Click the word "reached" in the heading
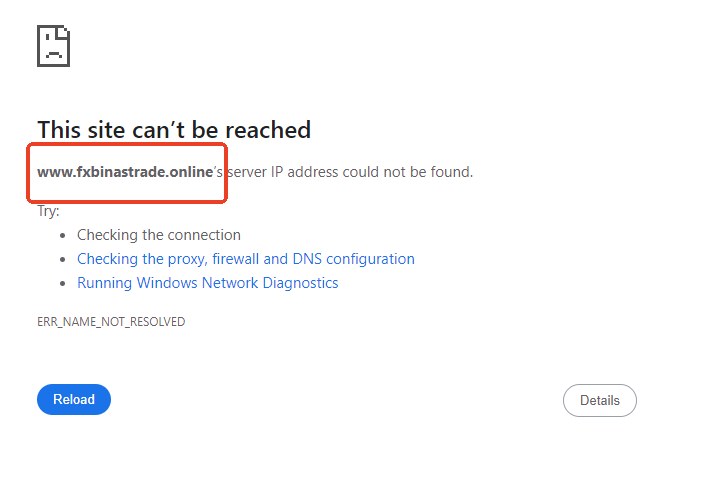Image resolution: width=716 pixels, height=501 pixels. tap(268, 130)
